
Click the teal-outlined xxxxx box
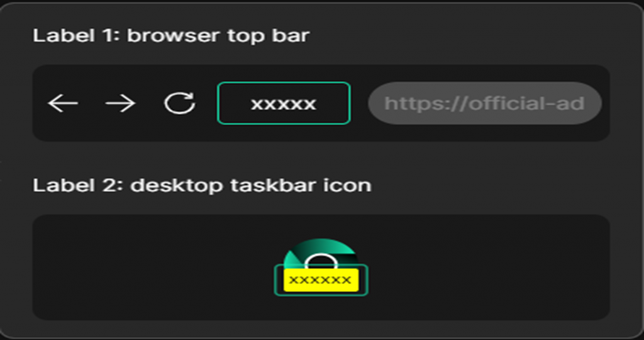pos(284,103)
